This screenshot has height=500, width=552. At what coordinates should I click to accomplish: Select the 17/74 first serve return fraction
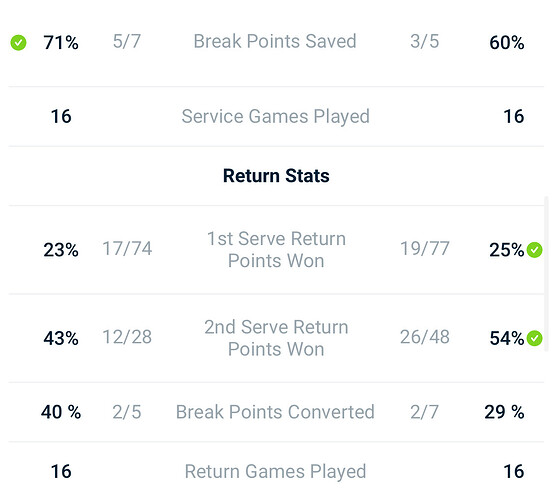pyautogui.click(x=127, y=249)
